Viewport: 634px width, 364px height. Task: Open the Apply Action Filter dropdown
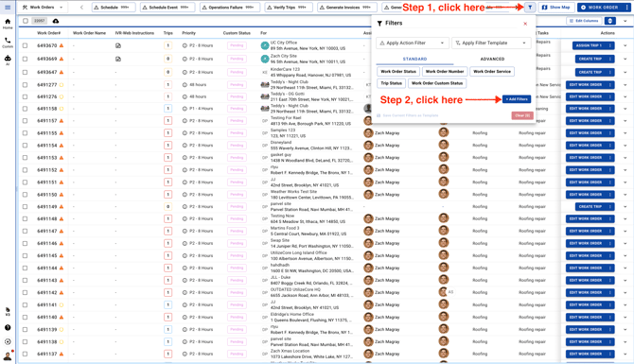click(x=413, y=43)
